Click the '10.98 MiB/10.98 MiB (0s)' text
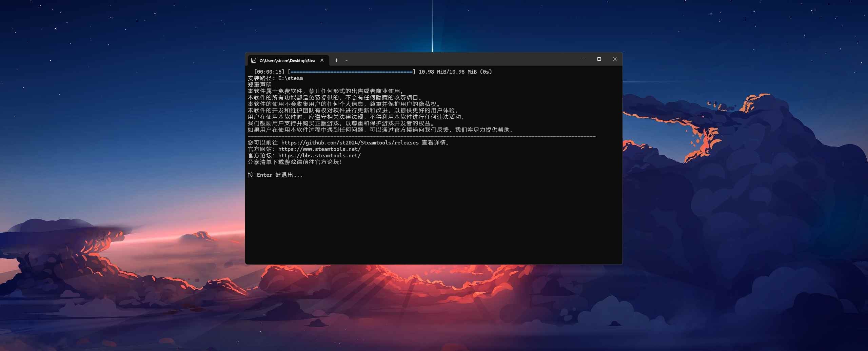Viewport: 868px width, 351px height. tap(455, 72)
